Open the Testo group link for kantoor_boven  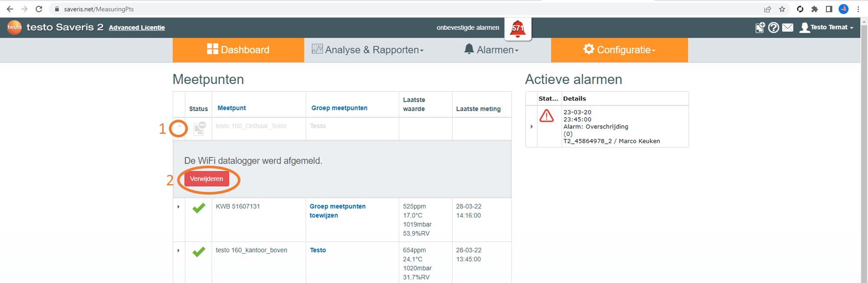tap(318, 250)
